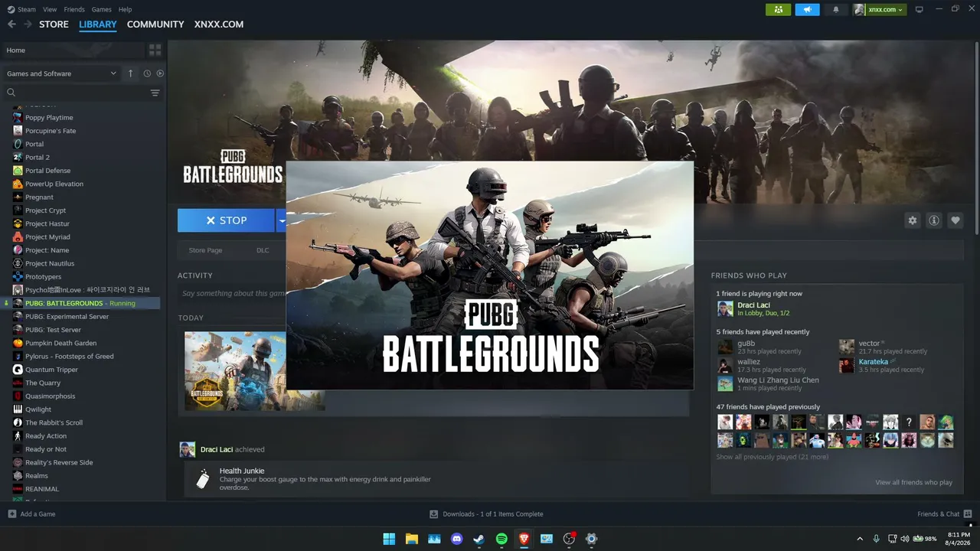Select Quasimorphosis in the game list

click(51, 396)
